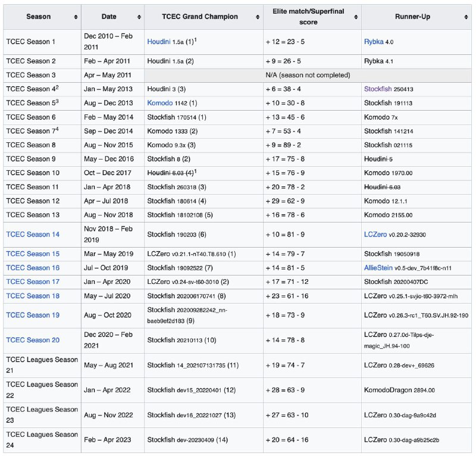Select struck-through 'Houdini 5' runner-up
This screenshot has width=476, height=456.
pos(378,159)
